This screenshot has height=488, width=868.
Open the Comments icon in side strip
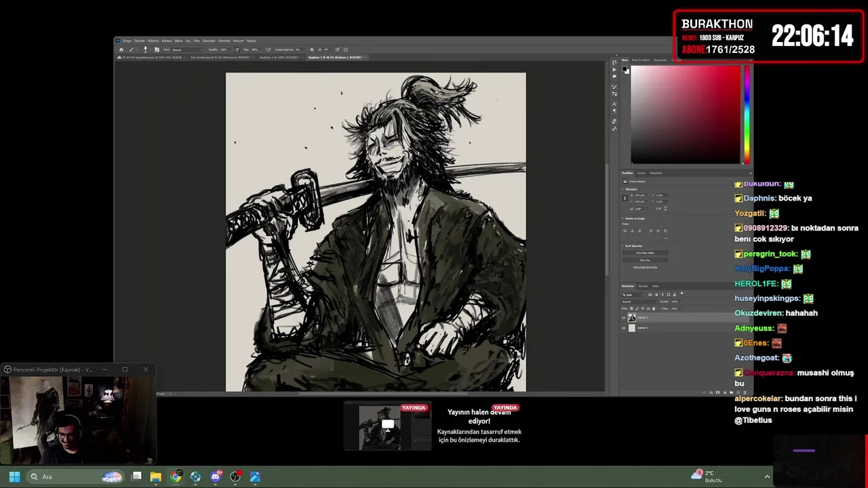614,77
